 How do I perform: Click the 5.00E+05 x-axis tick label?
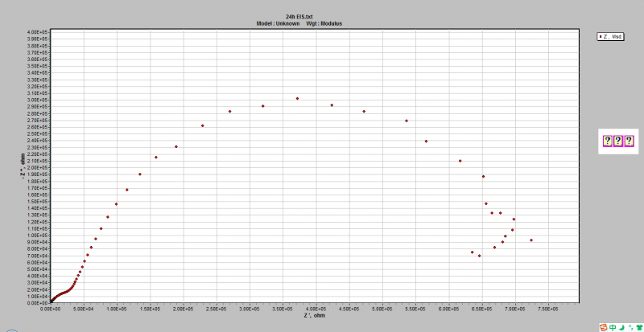[383, 308]
